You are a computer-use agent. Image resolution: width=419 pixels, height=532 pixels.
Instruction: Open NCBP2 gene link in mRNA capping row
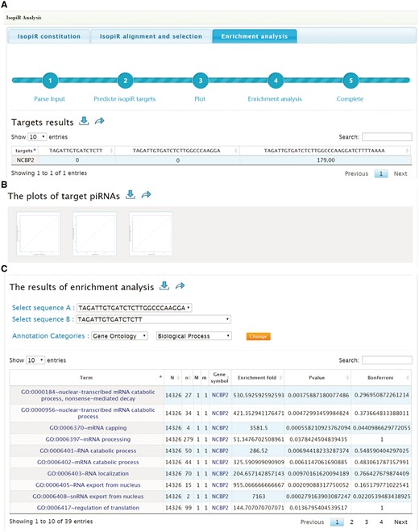coord(220,428)
